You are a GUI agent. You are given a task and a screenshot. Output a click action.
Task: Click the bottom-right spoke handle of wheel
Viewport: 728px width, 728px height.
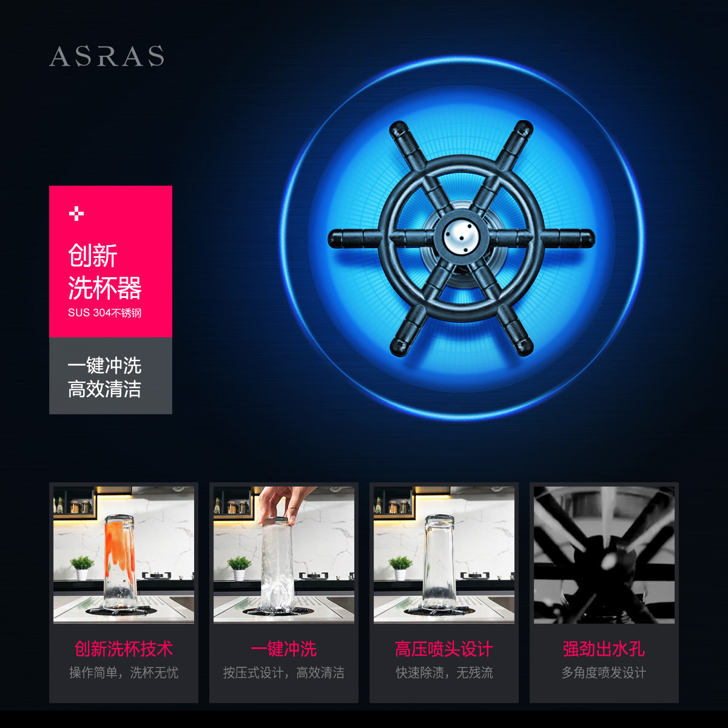pos(514,329)
